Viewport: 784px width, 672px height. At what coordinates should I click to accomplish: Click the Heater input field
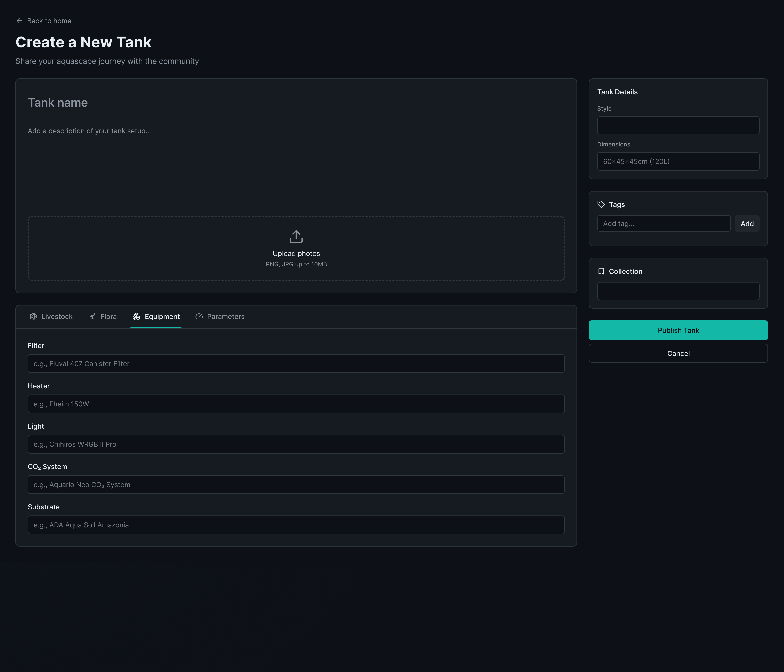point(296,404)
